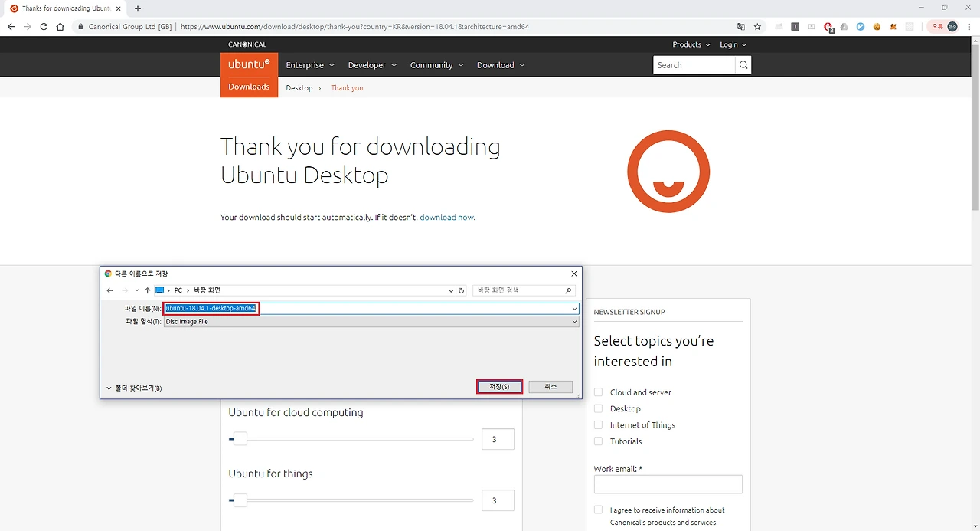Tick the Internet of Things checkbox
Screen dimensions: 980x531
point(599,425)
